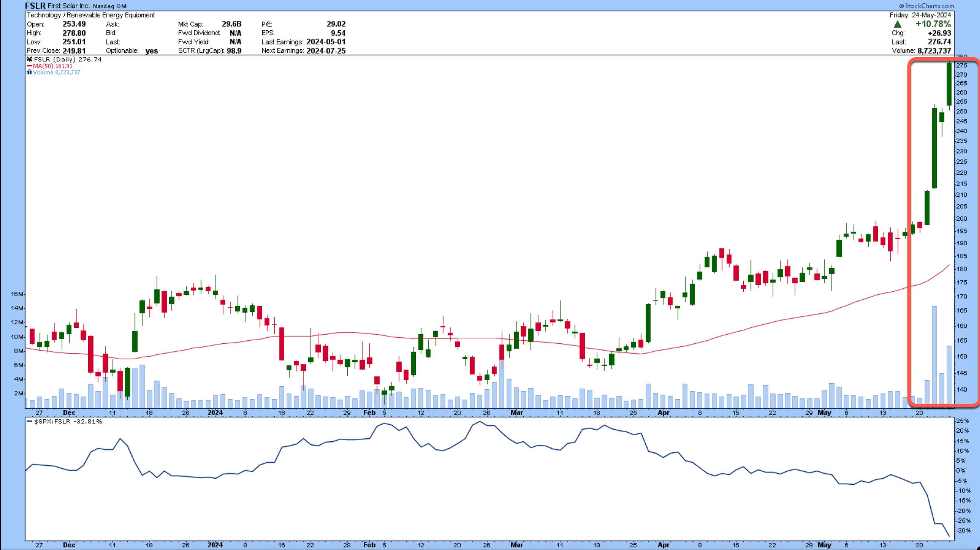Click the 2024 label on the lower date axis
Image resolution: width=980 pixels, height=550 pixels.
pyautogui.click(x=215, y=545)
